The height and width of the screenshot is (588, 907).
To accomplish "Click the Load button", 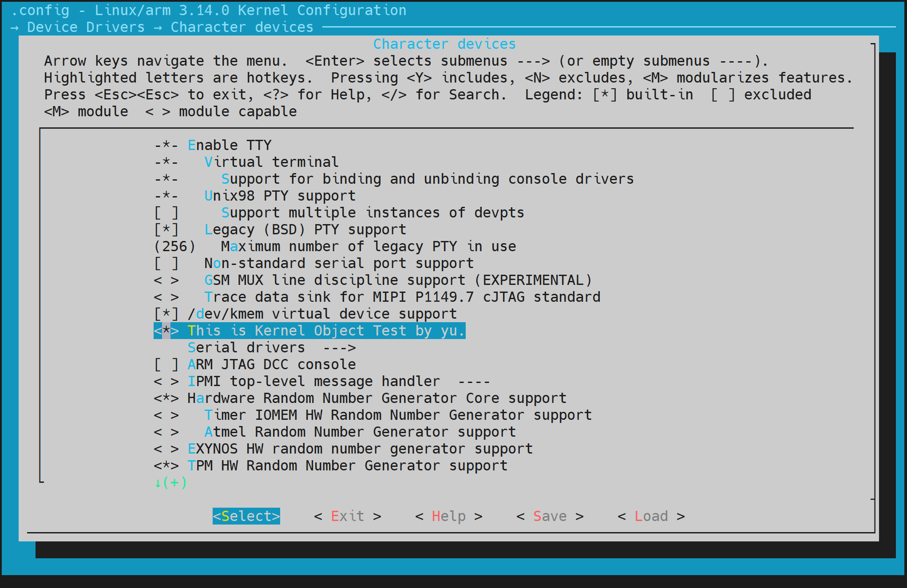I will coord(651,516).
